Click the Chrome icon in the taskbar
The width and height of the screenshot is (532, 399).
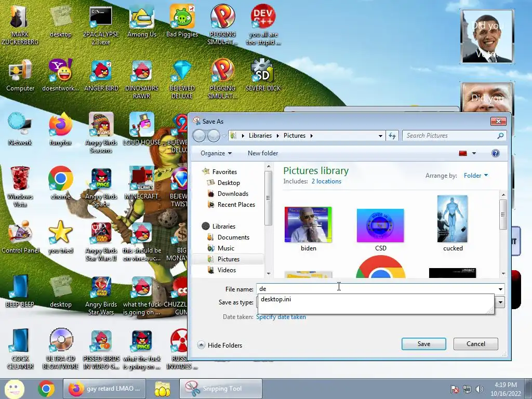pos(46,389)
